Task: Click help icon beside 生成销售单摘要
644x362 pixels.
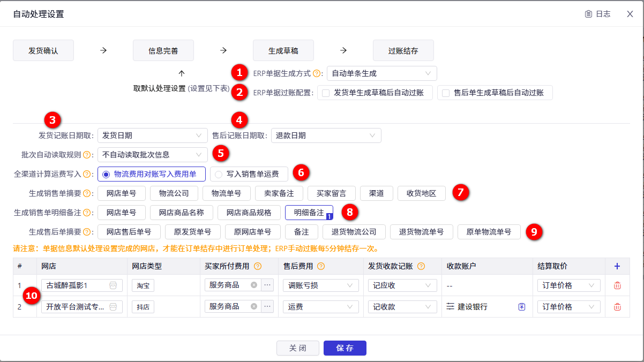Action: click(87, 193)
